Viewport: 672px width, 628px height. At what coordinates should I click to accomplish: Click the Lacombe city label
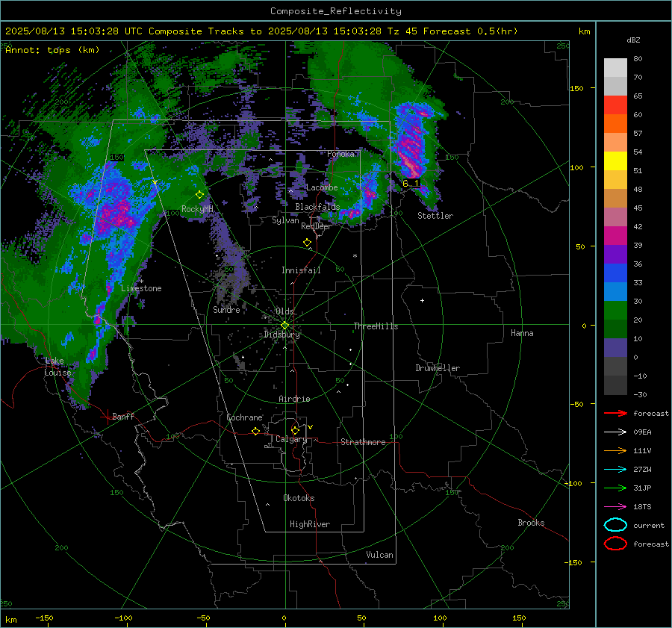[322, 187]
